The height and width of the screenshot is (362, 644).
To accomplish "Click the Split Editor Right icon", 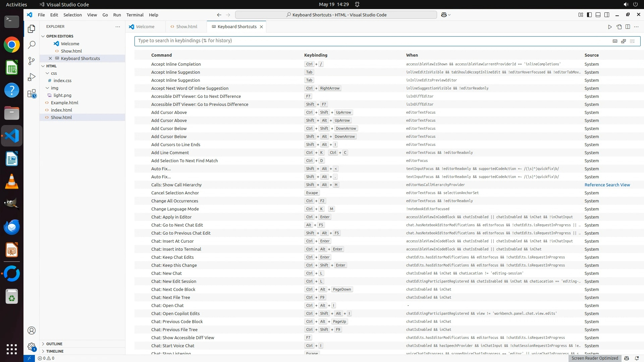I will coord(628,27).
